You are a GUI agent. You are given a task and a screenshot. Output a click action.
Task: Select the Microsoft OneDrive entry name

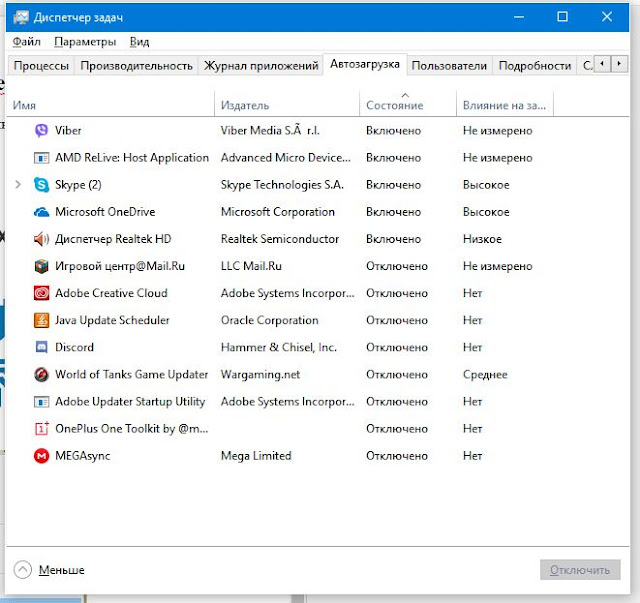point(105,212)
